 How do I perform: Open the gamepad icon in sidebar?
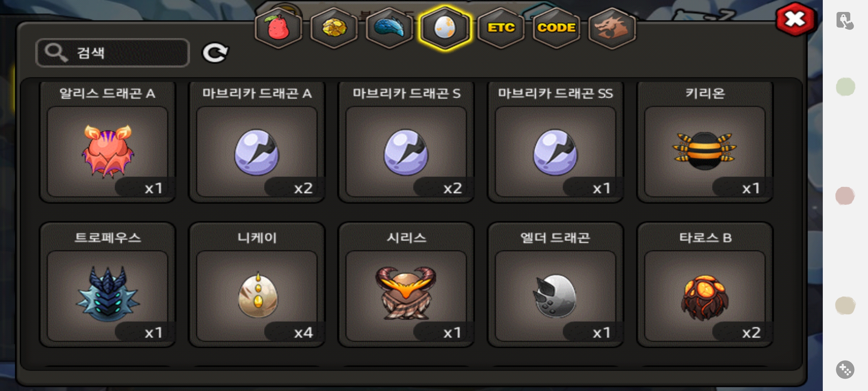pos(845,370)
